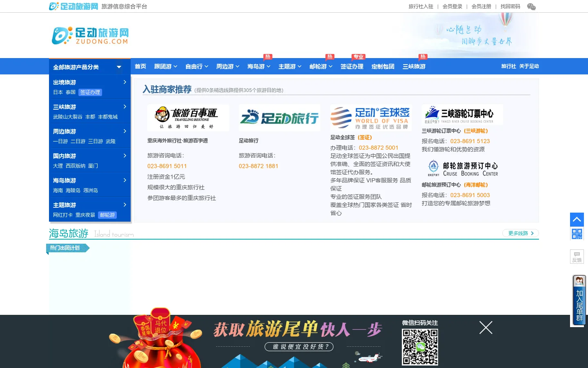Open the 足动旅行 merchant logo
Viewport: 588px width, 368px height.
(x=280, y=118)
